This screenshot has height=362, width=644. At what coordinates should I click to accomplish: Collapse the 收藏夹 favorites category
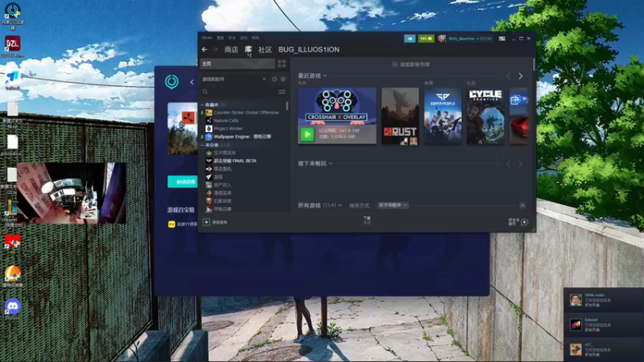203,105
